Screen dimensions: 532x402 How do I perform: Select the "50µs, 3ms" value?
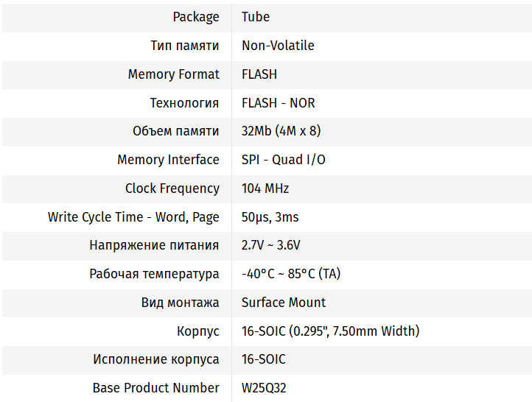[270, 217]
